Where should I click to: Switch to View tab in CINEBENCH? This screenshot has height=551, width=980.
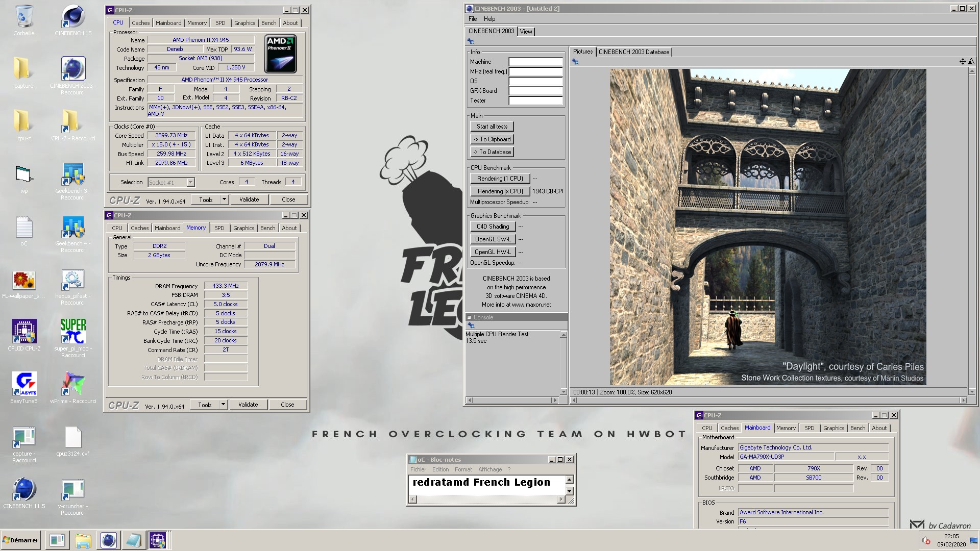click(x=526, y=32)
